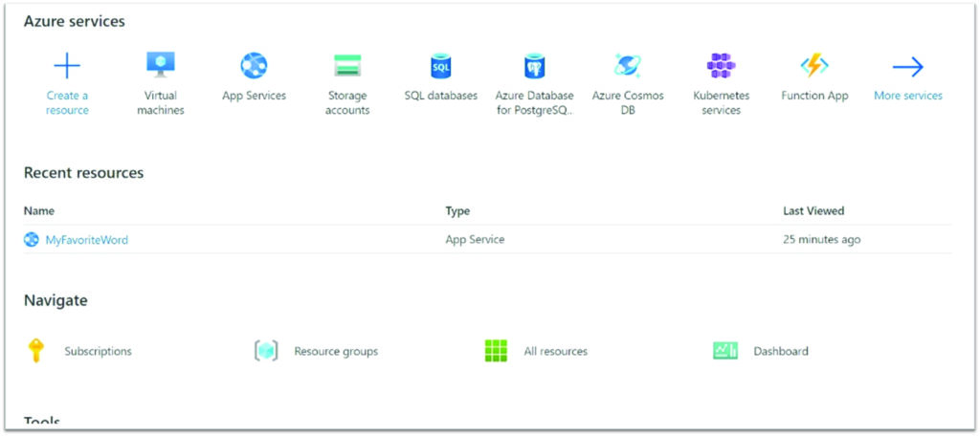Open the MyFavoriteWord resource link

(87, 240)
